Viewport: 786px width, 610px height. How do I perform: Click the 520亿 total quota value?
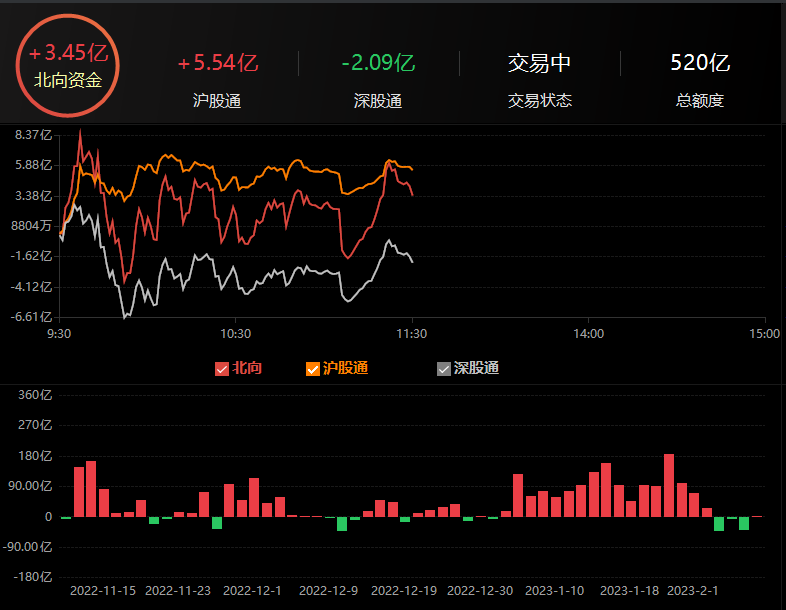click(700, 63)
